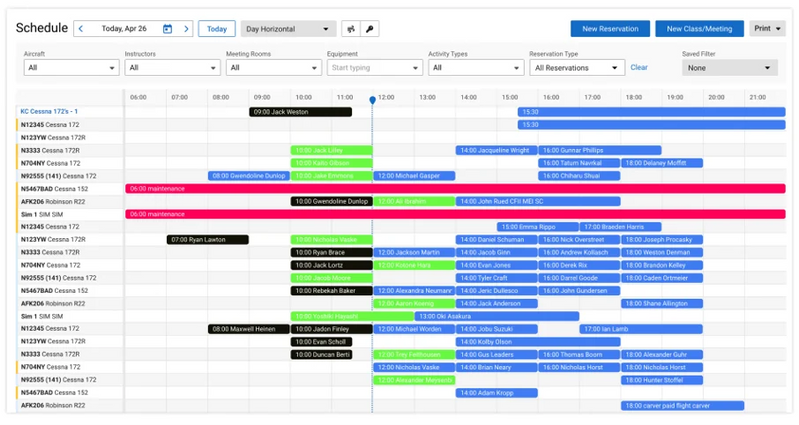Click the New Reservation button
Image resolution: width=799 pixels, height=425 pixels.
coord(609,29)
